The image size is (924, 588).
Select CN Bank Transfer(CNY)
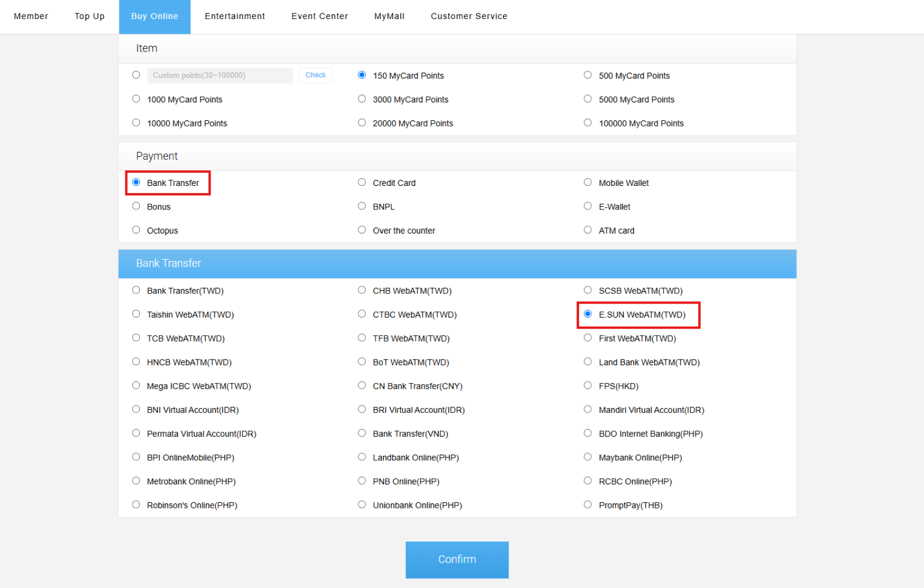click(x=362, y=385)
